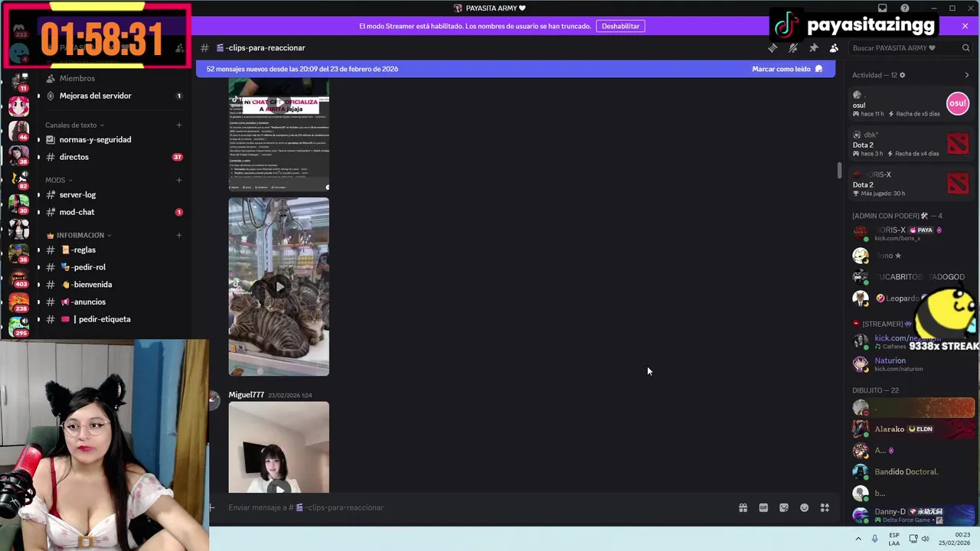Add a channel to Canales de texto

click(179, 125)
